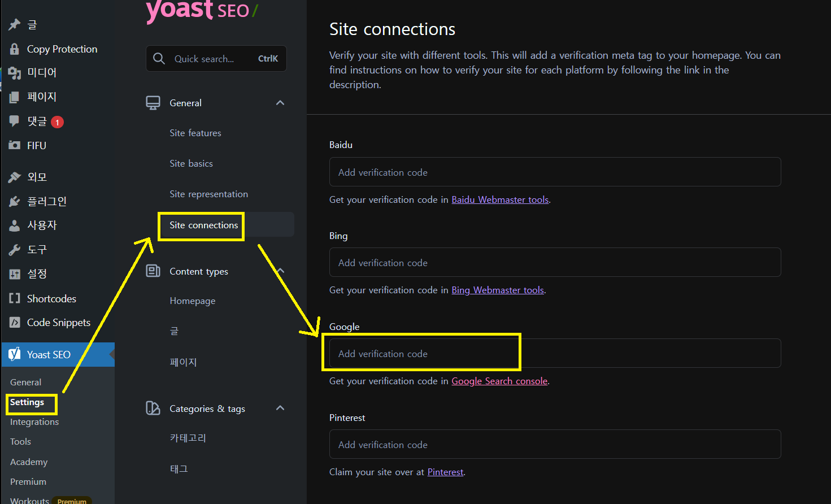The image size is (831, 504).
Task: Click the Yoast SEO logo icon in sidebar
Action: tap(15, 354)
